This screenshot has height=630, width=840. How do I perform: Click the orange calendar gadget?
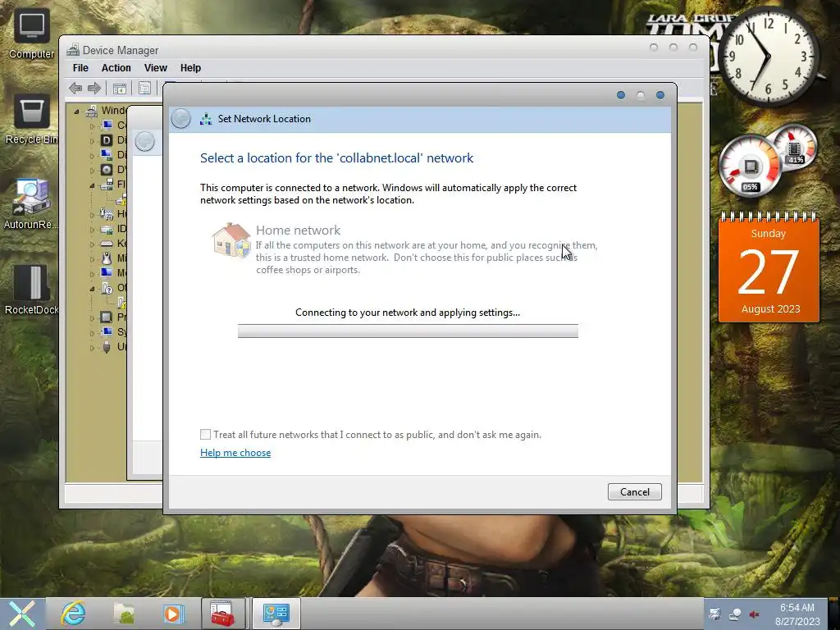coord(769,268)
